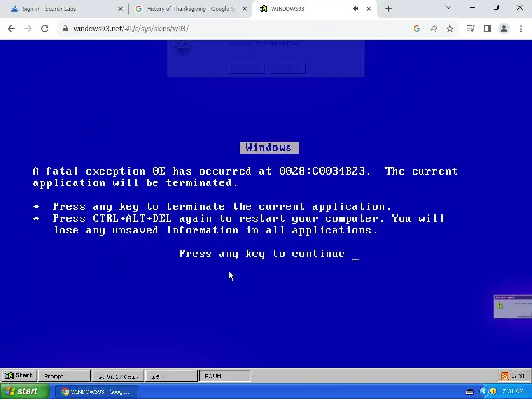Viewport: 532px width, 399px height.
Task: Open the Windows 93 Start menu
Action: [19, 376]
